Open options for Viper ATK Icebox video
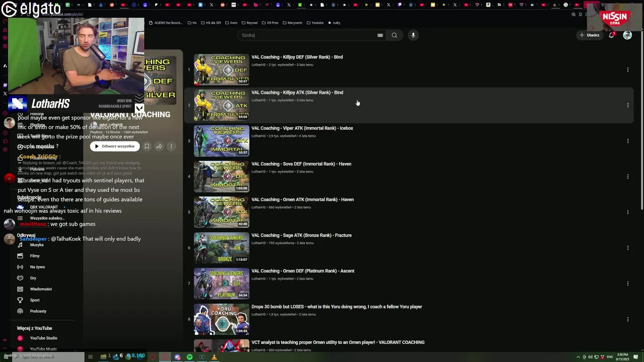Viewport: 644px width, 362px height. coord(628,141)
